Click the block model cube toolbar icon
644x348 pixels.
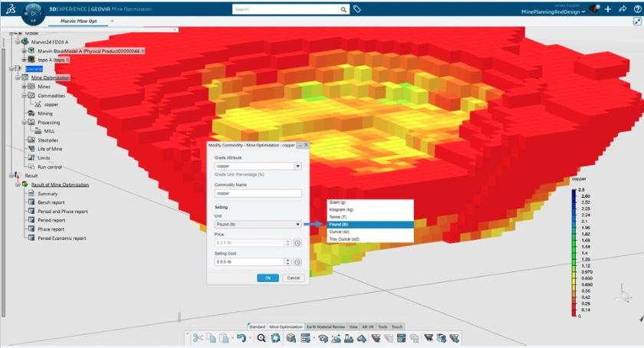coord(291,338)
